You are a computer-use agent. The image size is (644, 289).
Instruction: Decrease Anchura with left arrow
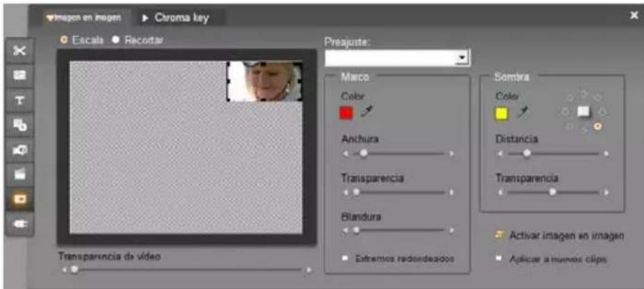pos(346,154)
